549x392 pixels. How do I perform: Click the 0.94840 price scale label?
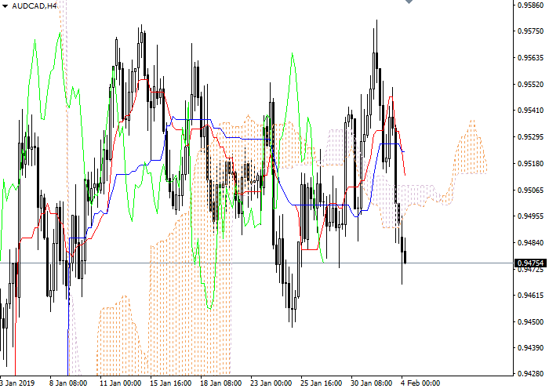click(530, 242)
